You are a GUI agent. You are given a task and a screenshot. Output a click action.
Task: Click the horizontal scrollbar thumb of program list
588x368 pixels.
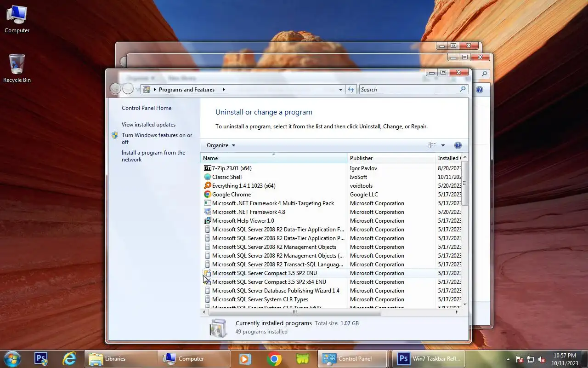tap(294, 312)
